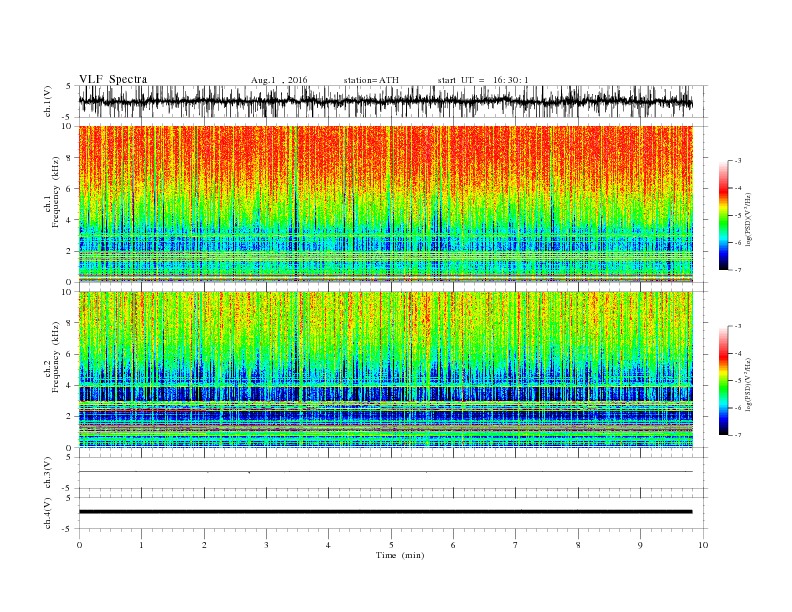Click time axis tick label "1"

click(141, 545)
